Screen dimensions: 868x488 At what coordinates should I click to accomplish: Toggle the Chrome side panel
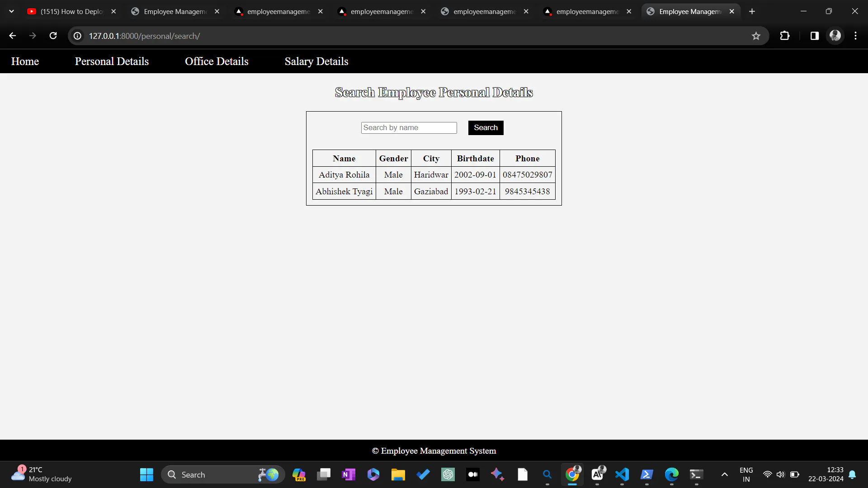pyautogui.click(x=814, y=36)
